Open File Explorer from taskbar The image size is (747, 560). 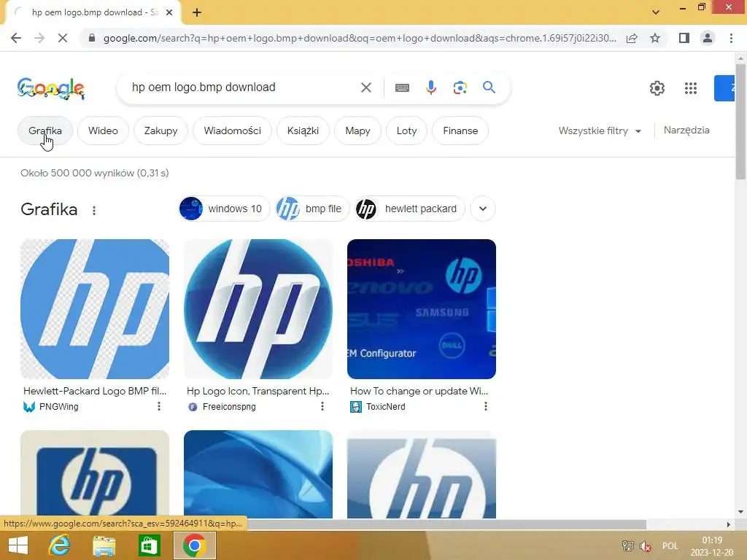104,545
